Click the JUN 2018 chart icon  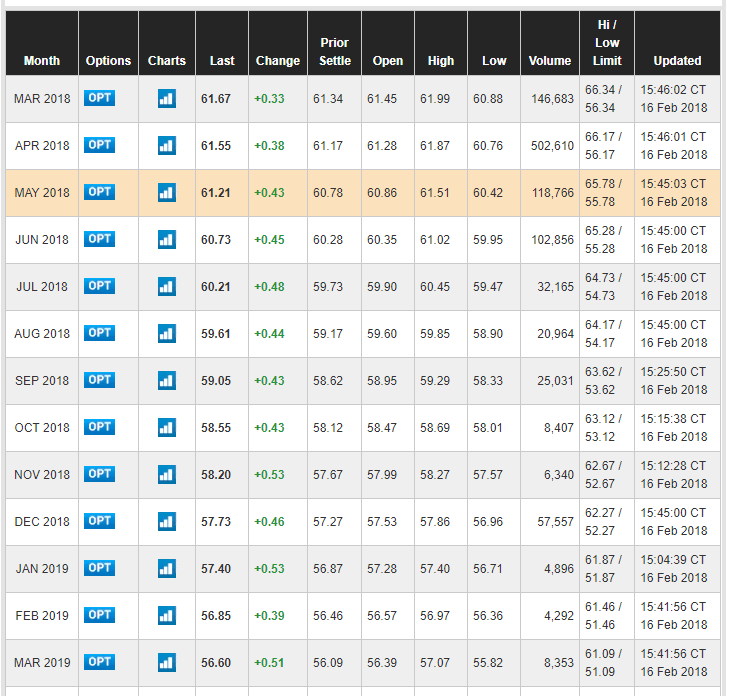(166, 239)
